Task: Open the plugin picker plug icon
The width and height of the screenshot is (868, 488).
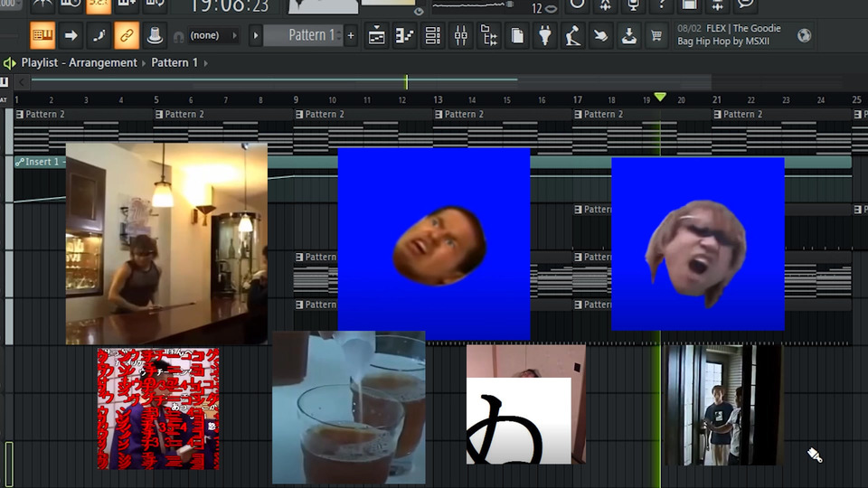Action: (545, 36)
